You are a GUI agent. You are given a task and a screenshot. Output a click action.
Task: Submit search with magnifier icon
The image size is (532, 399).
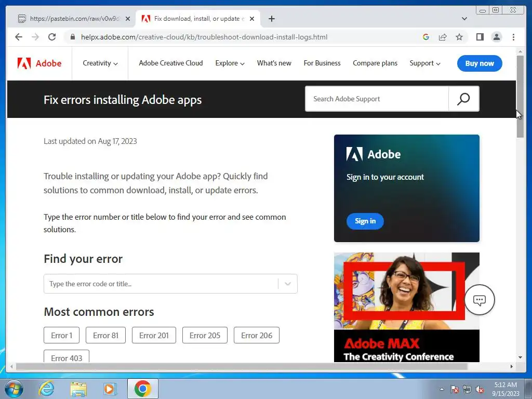click(463, 99)
